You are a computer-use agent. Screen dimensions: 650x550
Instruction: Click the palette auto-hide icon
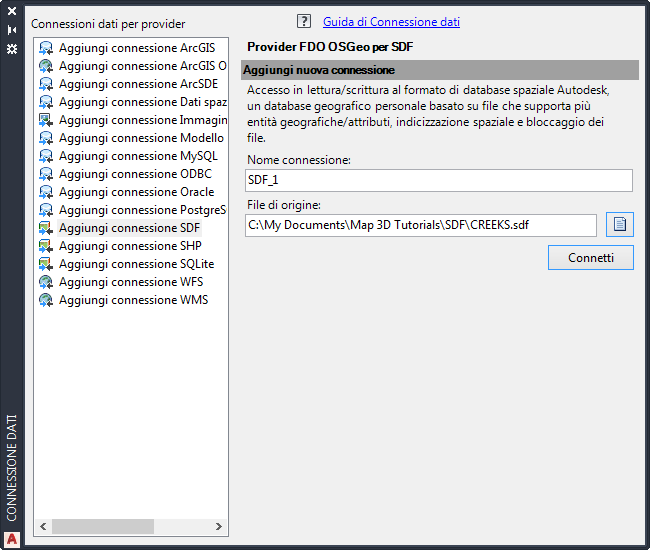tap(12, 30)
